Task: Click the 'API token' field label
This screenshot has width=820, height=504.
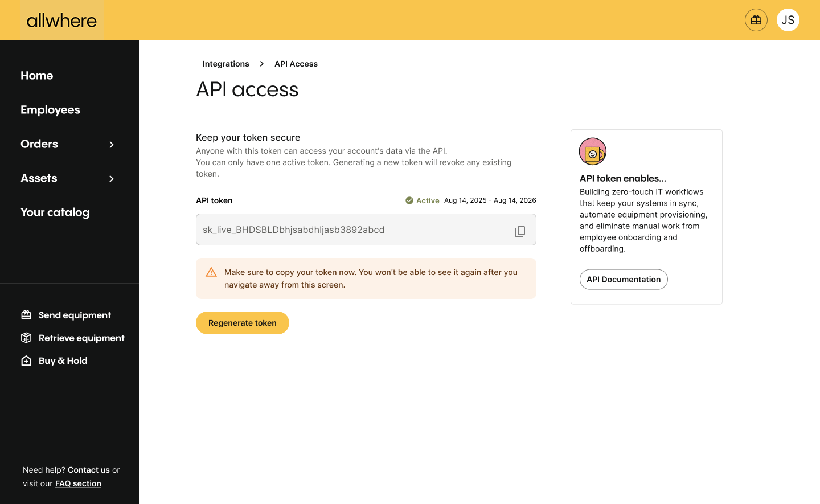Action: click(214, 200)
